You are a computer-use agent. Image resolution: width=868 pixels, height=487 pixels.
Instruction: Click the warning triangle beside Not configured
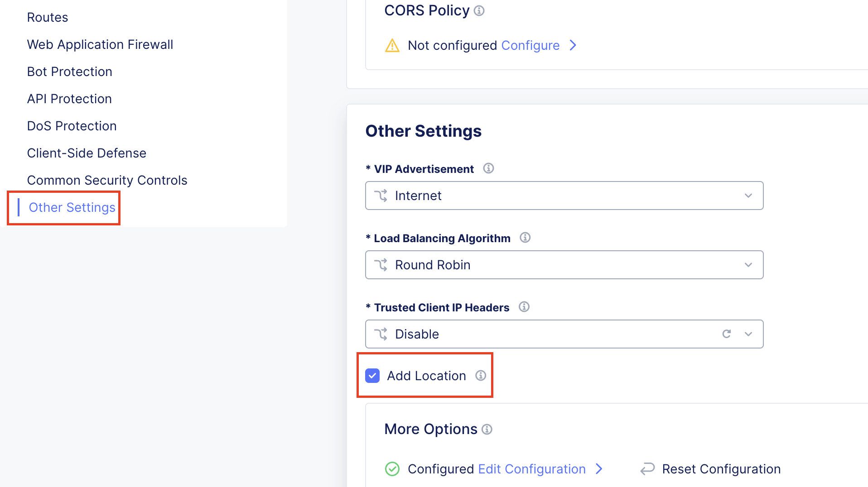tap(393, 45)
